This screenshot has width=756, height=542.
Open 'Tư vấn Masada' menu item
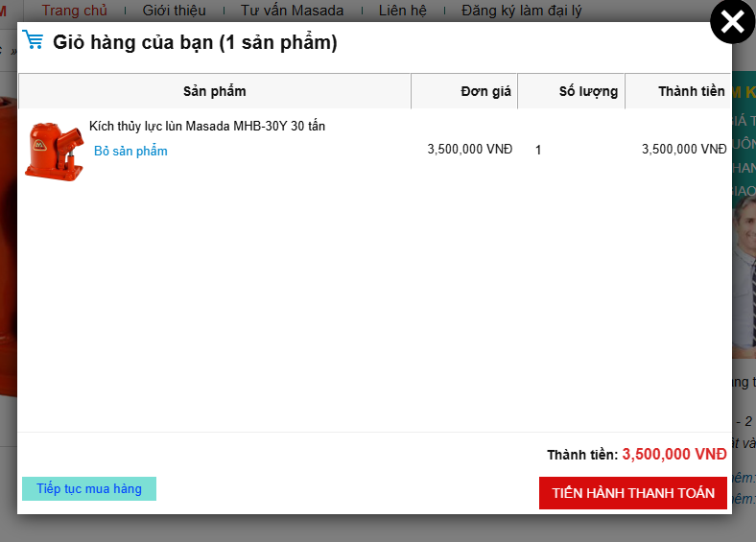tap(293, 11)
